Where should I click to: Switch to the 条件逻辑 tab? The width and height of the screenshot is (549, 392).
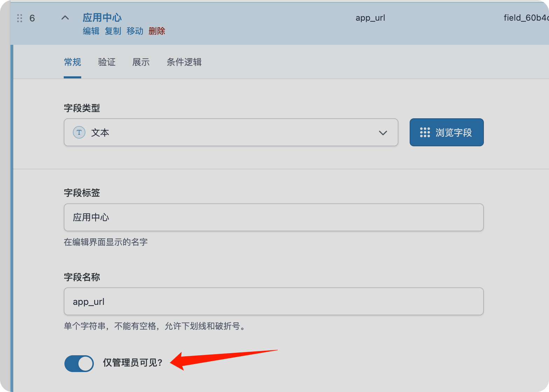click(x=184, y=62)
